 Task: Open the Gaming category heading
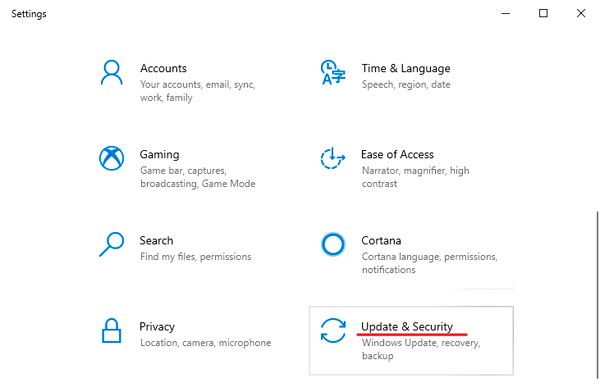coord(160,154)
